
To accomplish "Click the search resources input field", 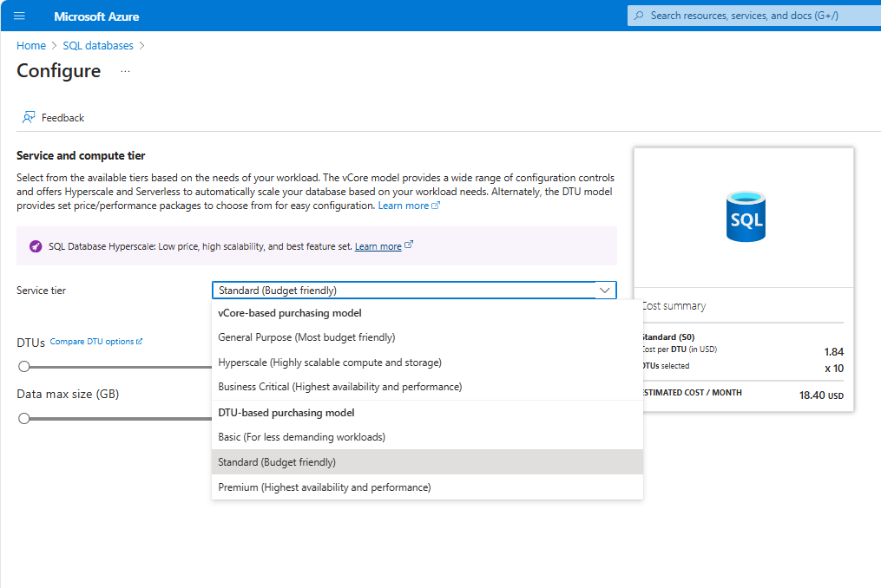I will pos(754,16).
